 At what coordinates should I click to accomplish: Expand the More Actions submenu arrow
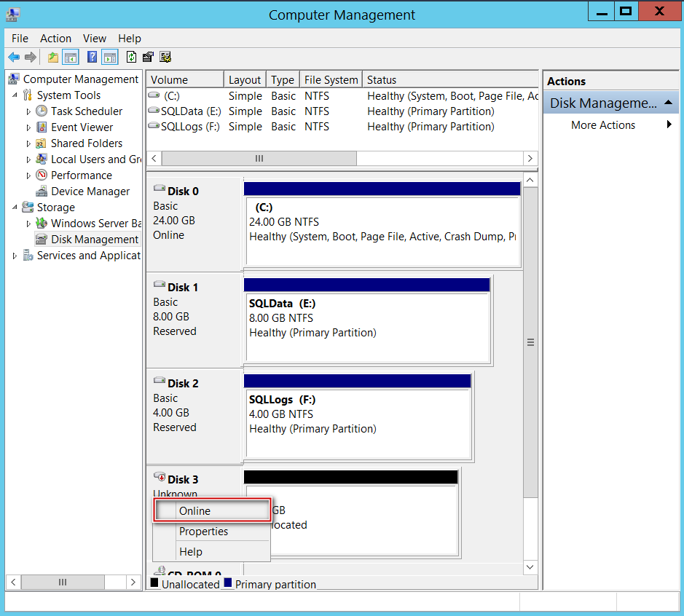click(x=669, y=125)
